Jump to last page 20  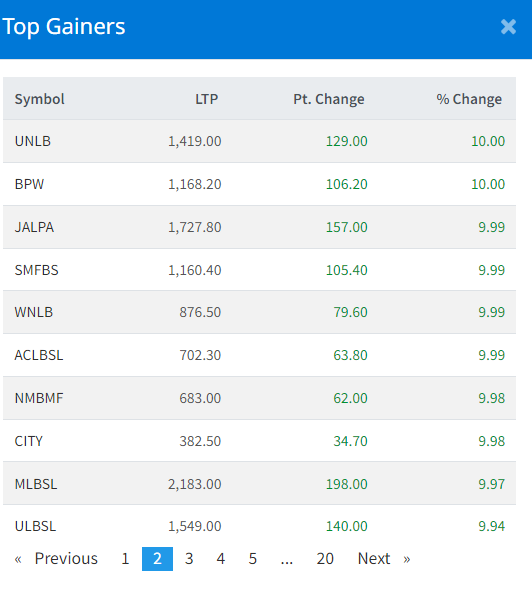(x=325, y=559)
